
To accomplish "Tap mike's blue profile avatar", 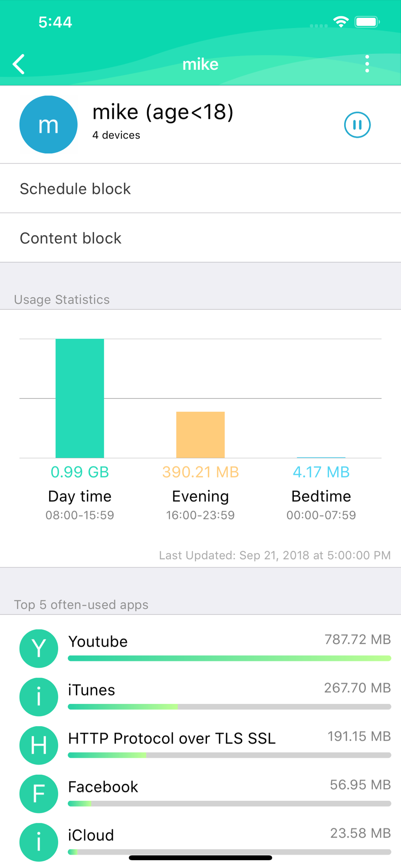I will point(49,125).
